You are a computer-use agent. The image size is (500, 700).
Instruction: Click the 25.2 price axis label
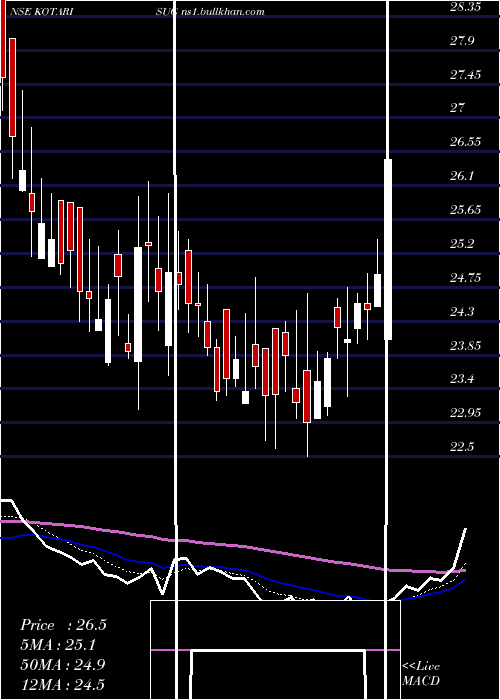pyautogui.click(x=462, y=244)
